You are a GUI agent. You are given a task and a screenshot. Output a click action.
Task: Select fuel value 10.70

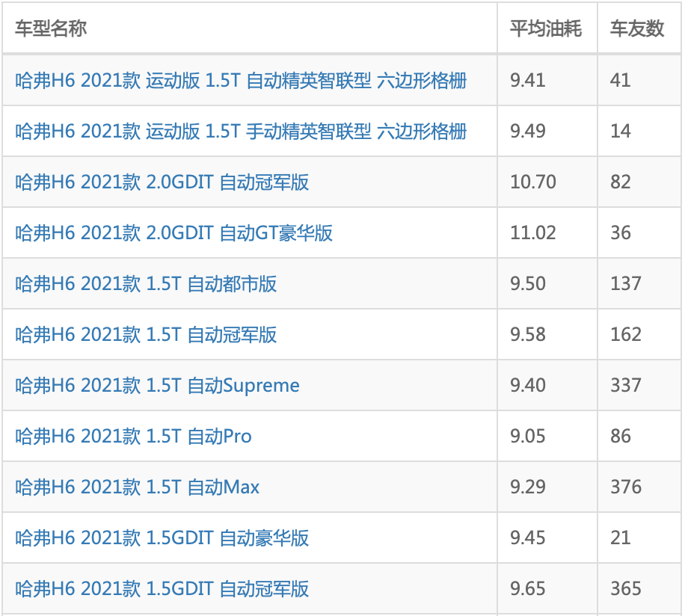click(x=533, y=182)
